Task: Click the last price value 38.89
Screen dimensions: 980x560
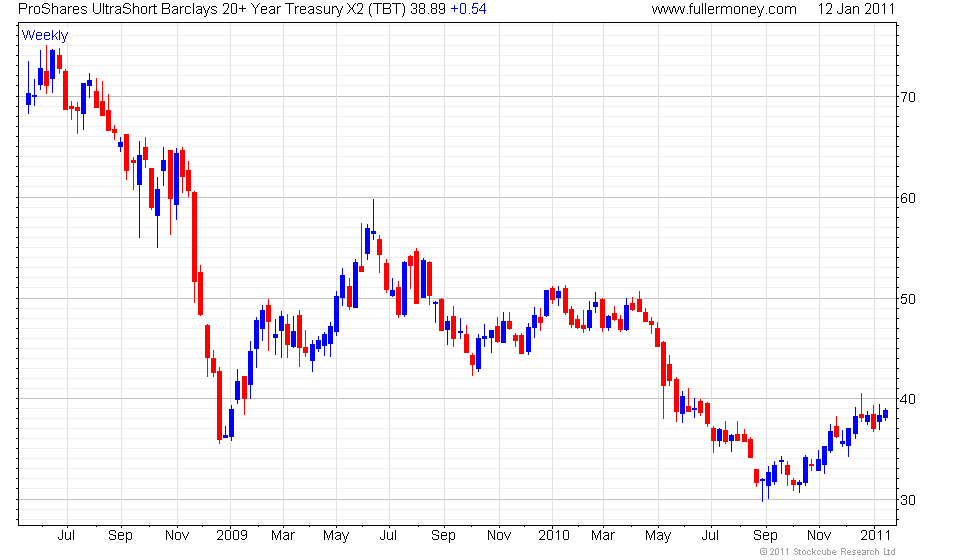Action: click(428, 9)
